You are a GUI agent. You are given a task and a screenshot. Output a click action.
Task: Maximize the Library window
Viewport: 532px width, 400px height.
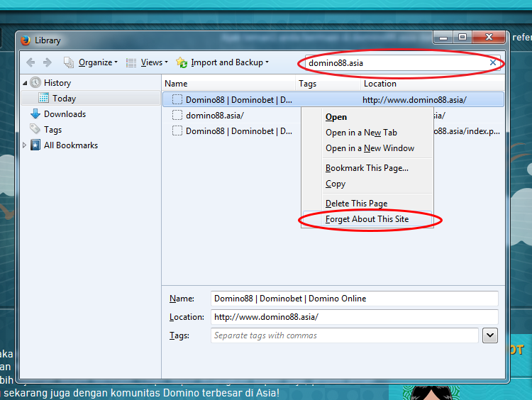[462, 38]
